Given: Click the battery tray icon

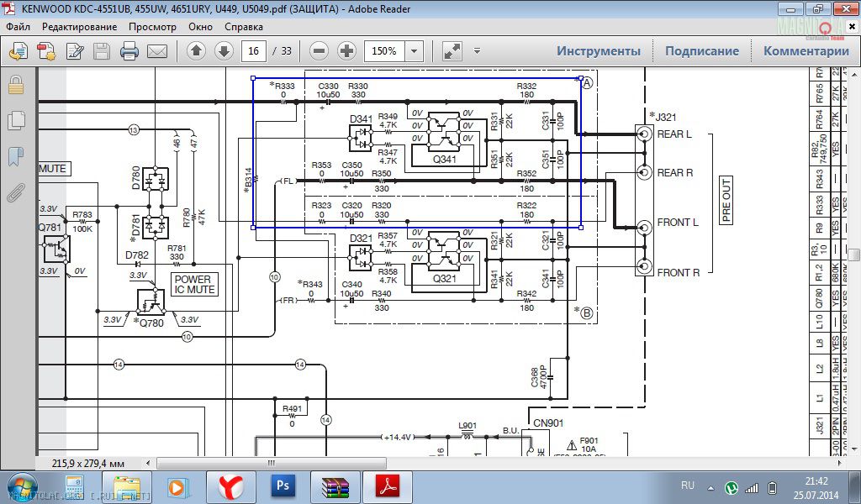Looking at the screenshot, I should pyautogui.click(x=772, y=487).
